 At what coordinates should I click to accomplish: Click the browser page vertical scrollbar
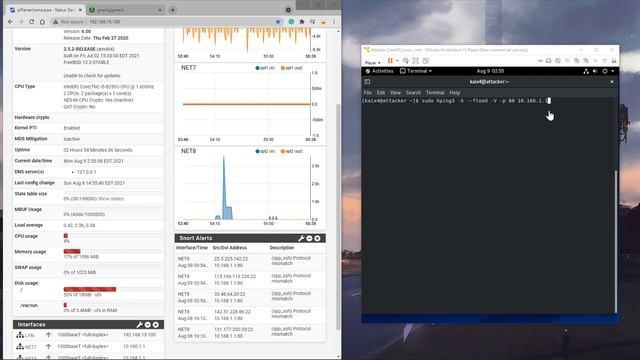[338, 216]
